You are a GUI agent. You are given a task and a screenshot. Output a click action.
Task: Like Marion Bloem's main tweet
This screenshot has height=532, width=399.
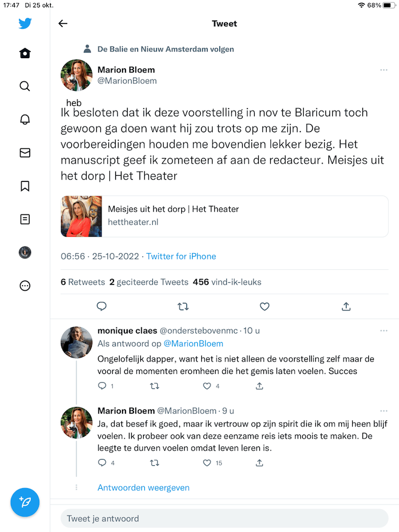[x=264, y=306]
